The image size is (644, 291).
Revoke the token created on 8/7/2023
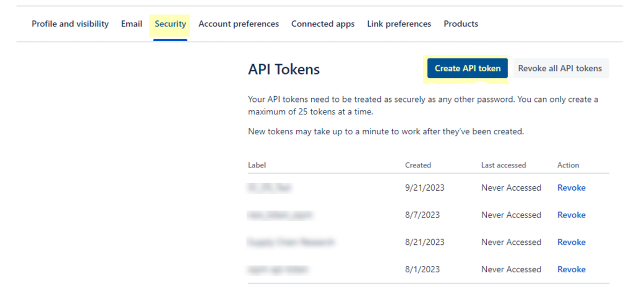click(x=571, y=215)
